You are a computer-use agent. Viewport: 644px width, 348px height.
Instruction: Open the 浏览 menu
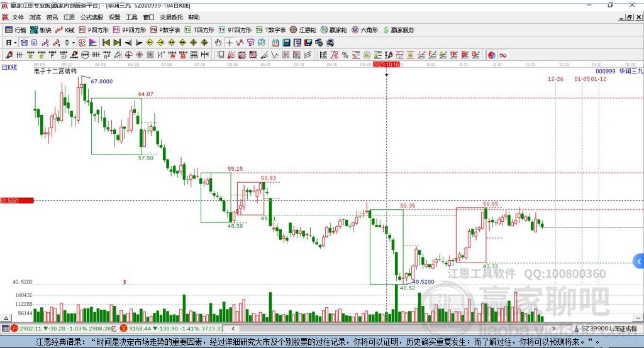(x=35, y=17)
